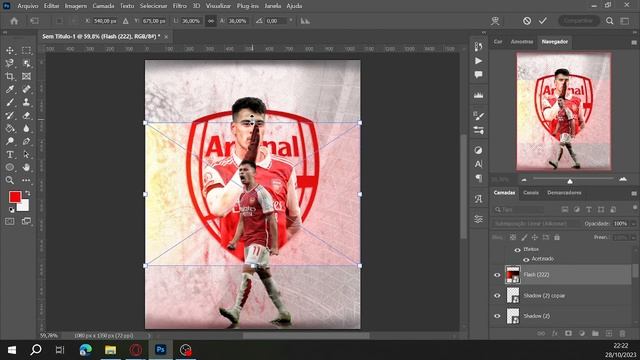Screen dimensions: 640x360
Task: Select the Ellipse shape tool
Action: click(x=10, y=167)
